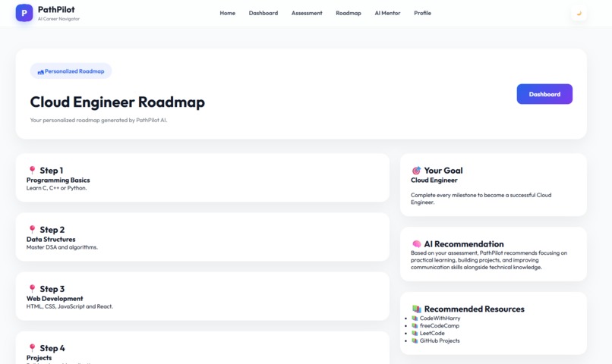Click the 'Complete every milestone' description
Viewport: 612px width, 364px height.
tap(481, 199)
